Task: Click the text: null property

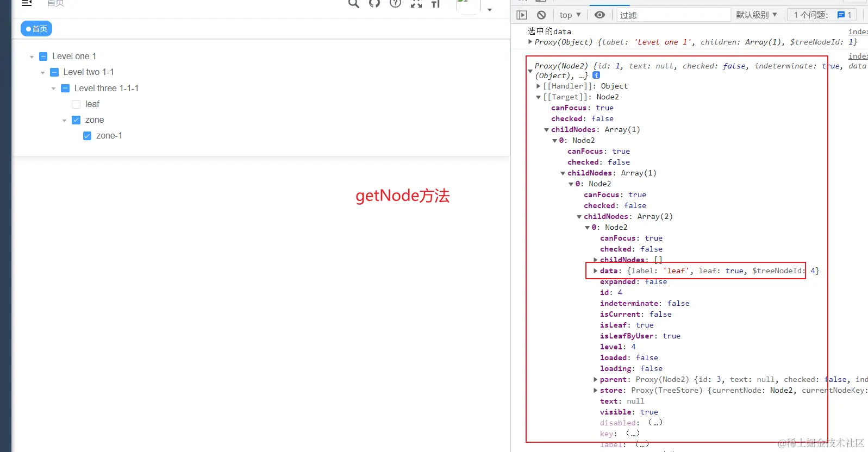Action: (622, 401)
